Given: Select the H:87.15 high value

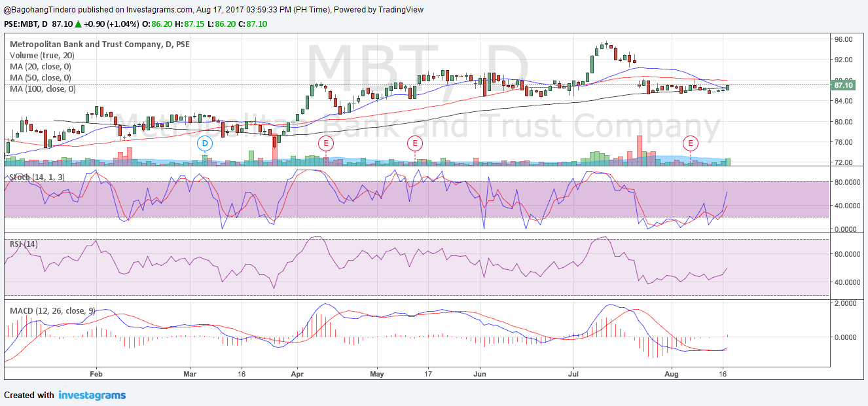Looking at the screenshot, I should click(190, 24).
